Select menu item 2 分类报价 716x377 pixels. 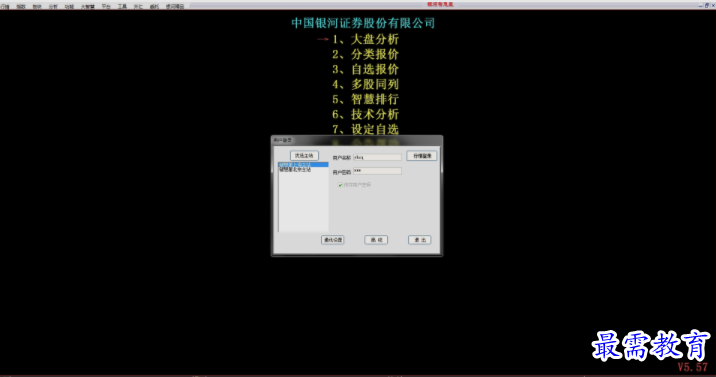pos(365,54)
